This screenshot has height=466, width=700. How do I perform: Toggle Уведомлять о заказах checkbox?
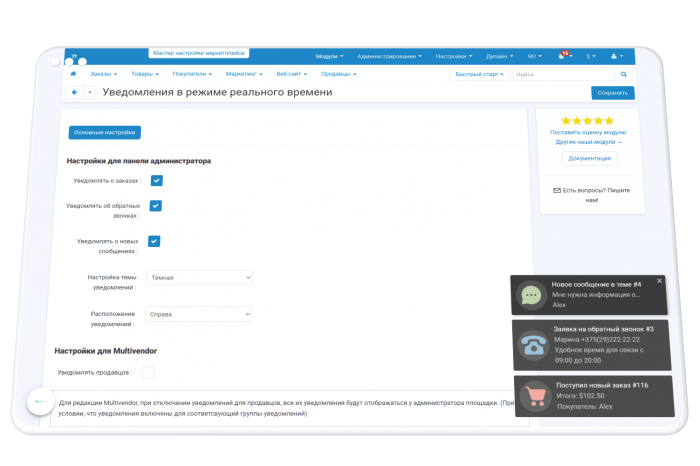tap(157, 180)
